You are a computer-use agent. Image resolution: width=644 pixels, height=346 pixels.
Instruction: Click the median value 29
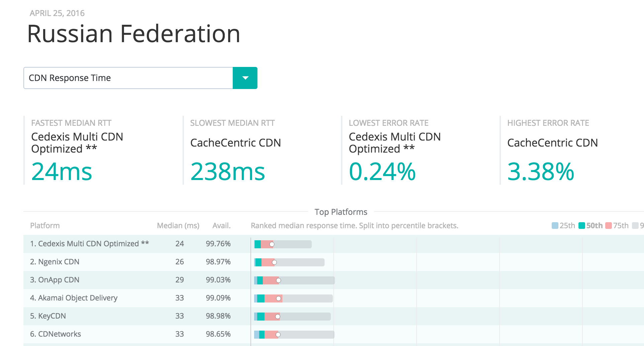pyautogui.click(x=180, y=280)
